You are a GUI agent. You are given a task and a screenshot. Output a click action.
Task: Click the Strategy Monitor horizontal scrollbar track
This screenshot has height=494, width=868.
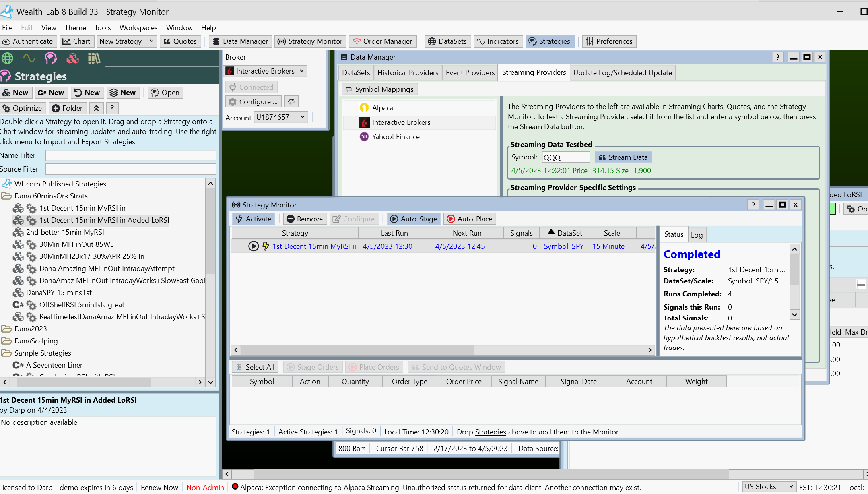click(x=559, y=350)
